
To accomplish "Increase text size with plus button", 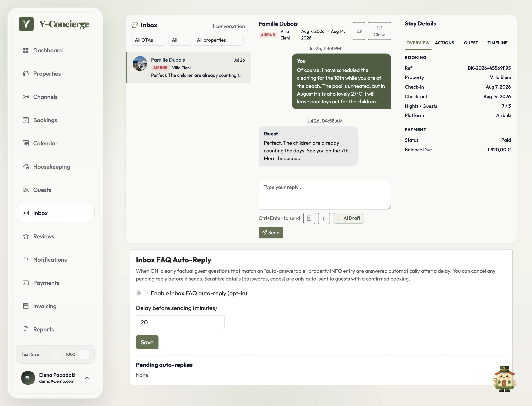I will [x=84, y=354].
